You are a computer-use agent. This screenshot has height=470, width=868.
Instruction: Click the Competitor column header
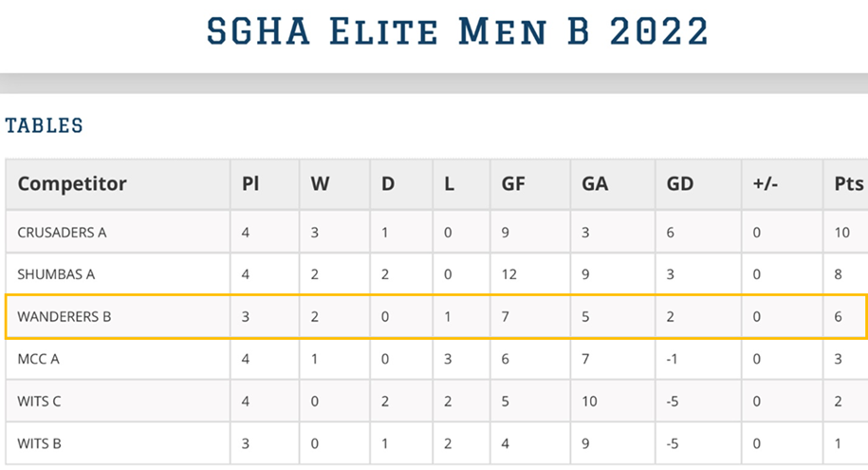(x=72, y=183)
